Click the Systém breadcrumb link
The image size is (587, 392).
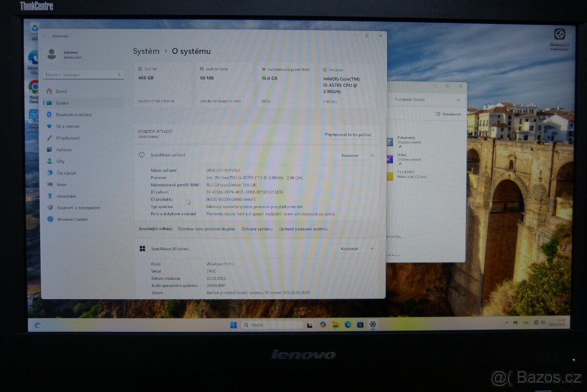click(146, 51)
